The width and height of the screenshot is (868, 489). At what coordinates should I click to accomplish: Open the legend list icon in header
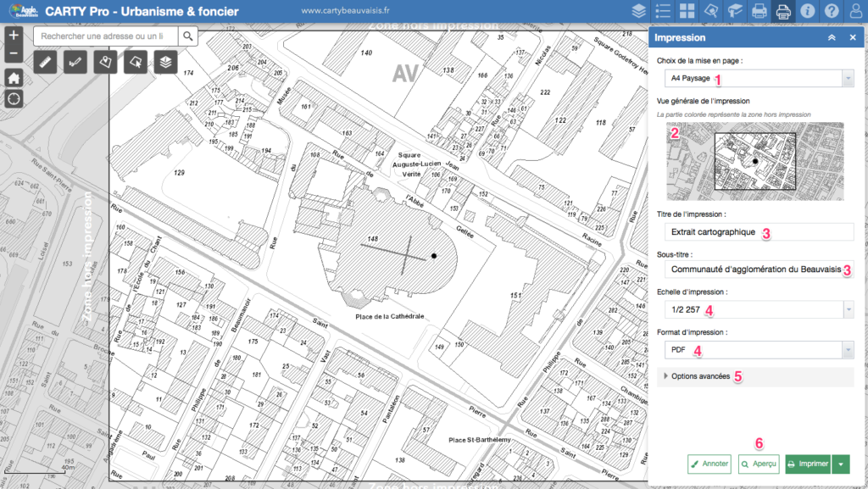663,11
